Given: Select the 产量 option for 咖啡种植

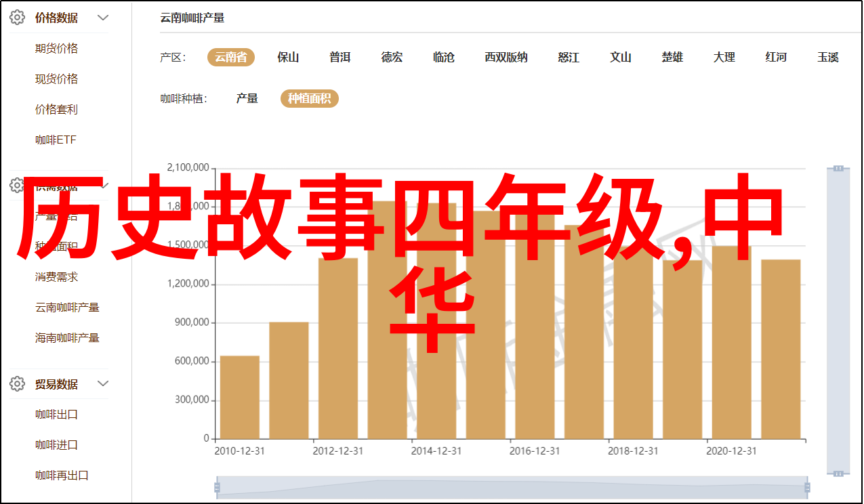Looking at the screenshot, I should (247, 99).
